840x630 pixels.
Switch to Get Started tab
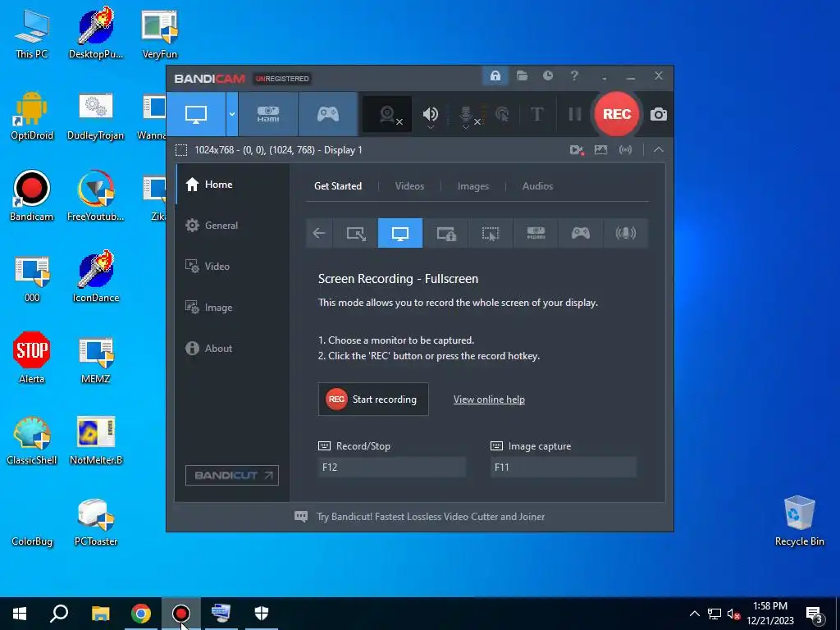point(337,186)
